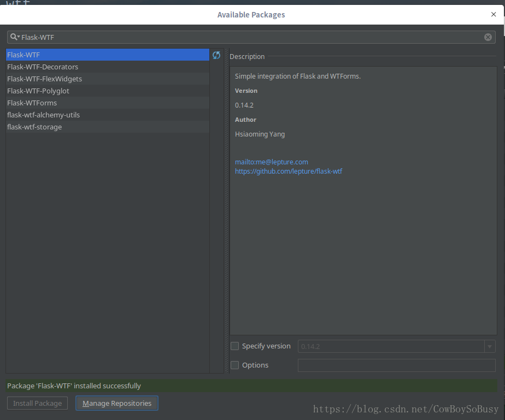Enable the Options checkbox
Image resolution: width=505 pixels, height=420 pixels.
235,365
